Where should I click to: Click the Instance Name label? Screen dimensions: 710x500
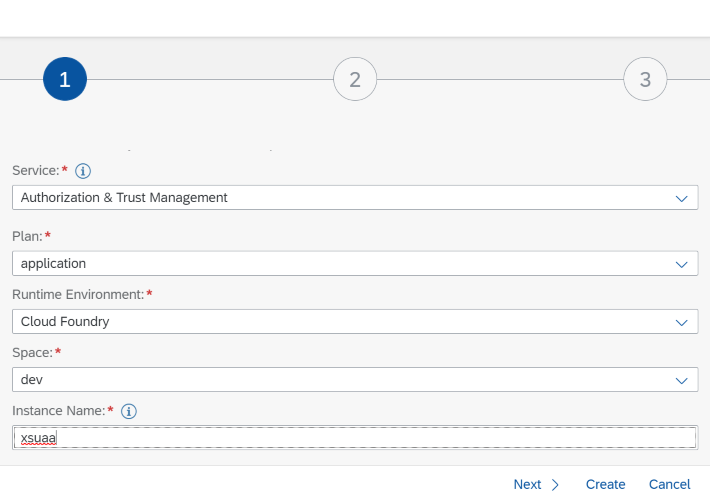coord(58,411)
